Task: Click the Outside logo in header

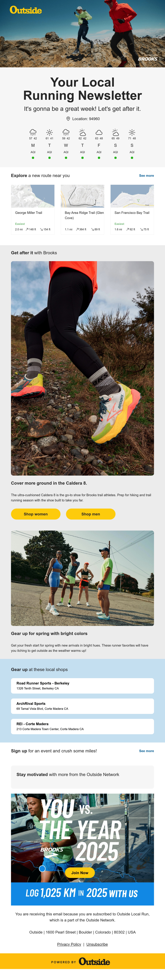Action: (x=26, y=10)
